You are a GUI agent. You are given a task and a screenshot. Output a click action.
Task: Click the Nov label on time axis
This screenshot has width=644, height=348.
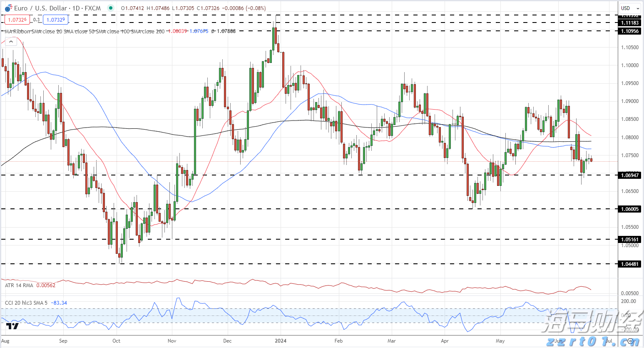[x=172, y=340]
